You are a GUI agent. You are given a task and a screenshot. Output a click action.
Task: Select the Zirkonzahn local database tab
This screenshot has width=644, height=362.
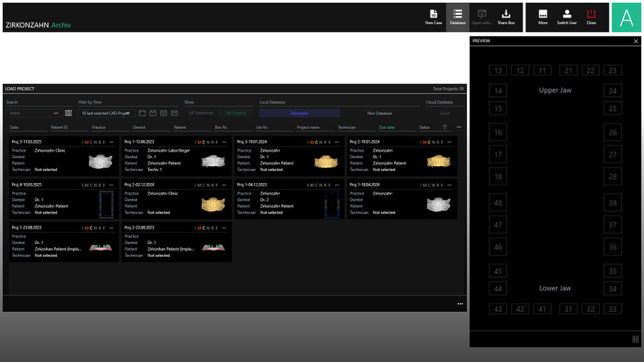(299, 113)
